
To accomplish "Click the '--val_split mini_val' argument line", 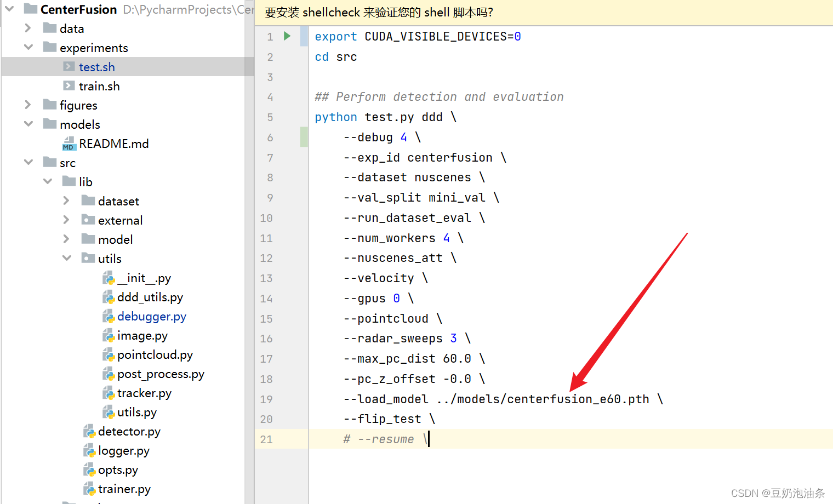I will coord(421,198).
